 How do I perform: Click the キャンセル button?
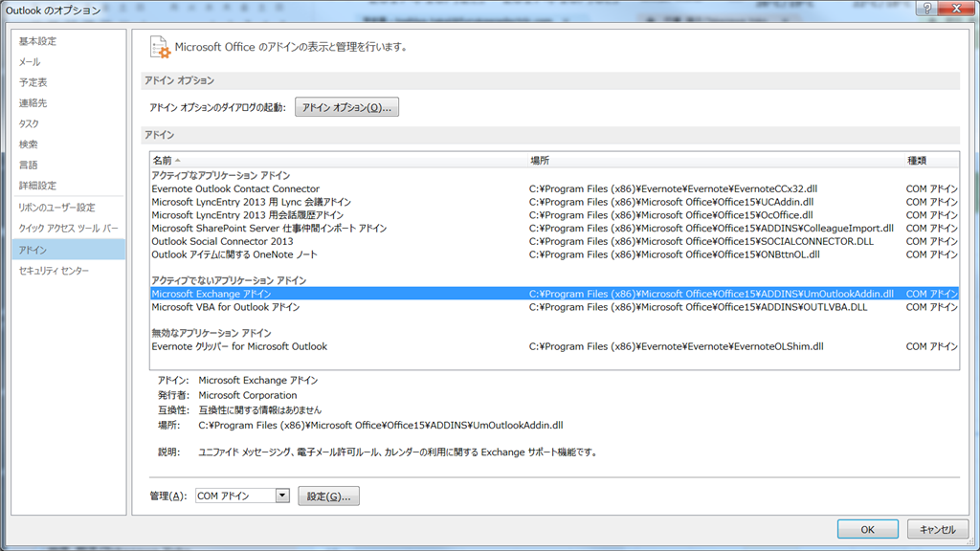tap(938, 529)
